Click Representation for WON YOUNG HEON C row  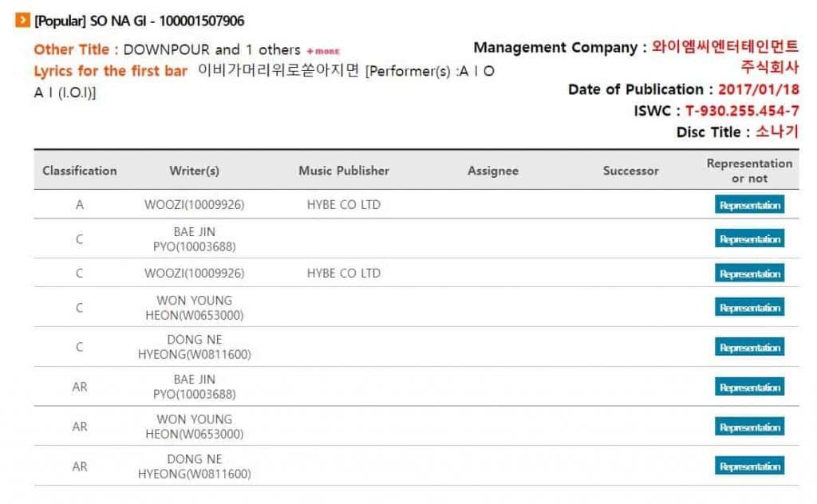pos(749,308)
